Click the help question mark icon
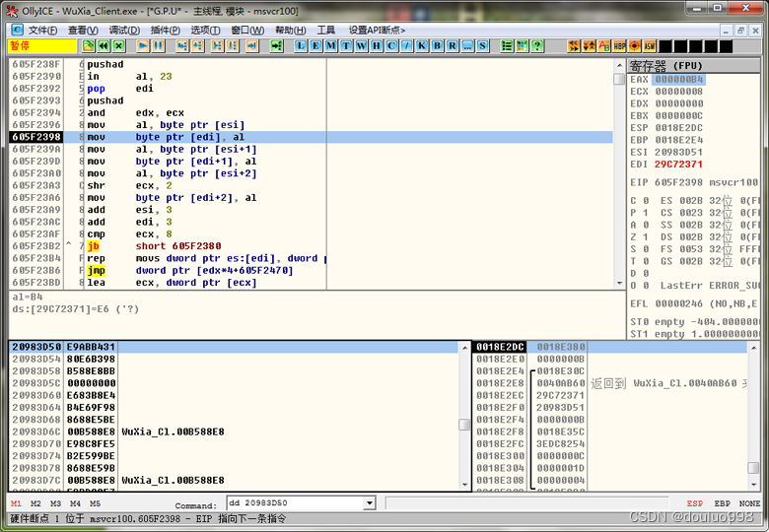This screenshot has height=532, width=769. coord(537,46)
